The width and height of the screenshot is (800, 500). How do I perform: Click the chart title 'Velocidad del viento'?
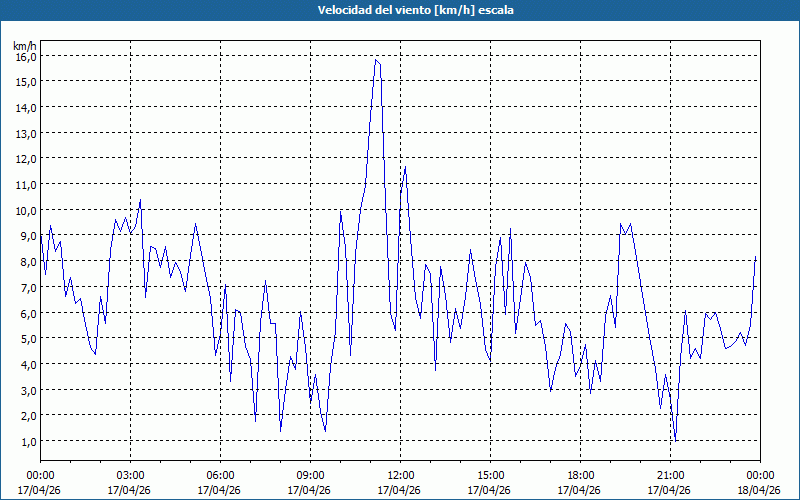tap(400, 10)
